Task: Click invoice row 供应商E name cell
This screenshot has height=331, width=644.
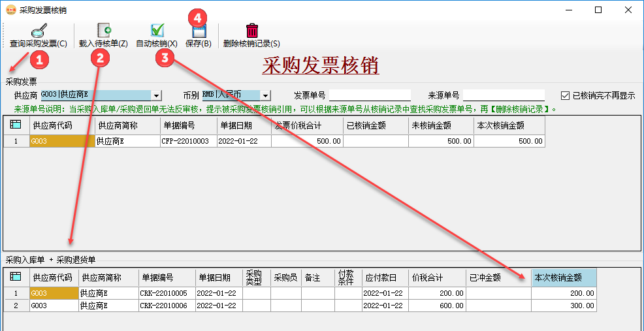Action: click(127, 141)
